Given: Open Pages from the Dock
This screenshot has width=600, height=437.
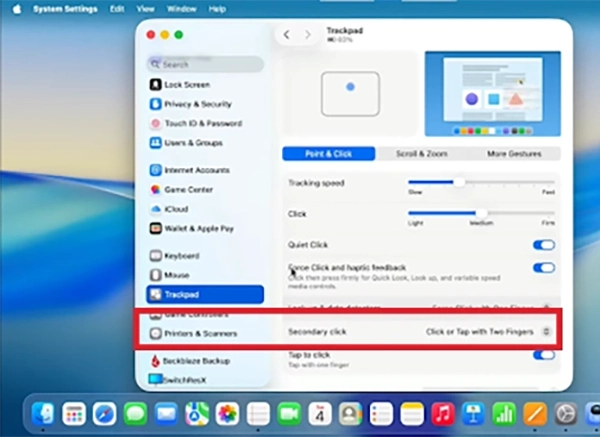Looking at the screenshot, I should (535, 414).
